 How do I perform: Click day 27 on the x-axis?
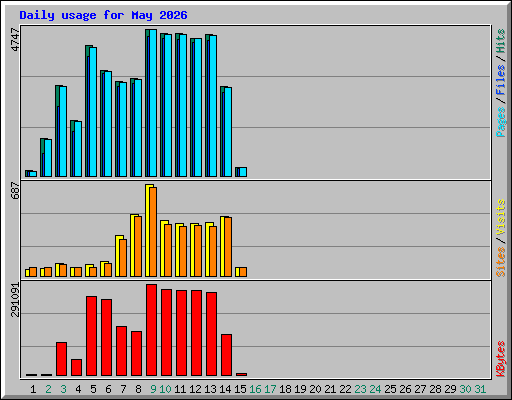click(x=420, y=389)
